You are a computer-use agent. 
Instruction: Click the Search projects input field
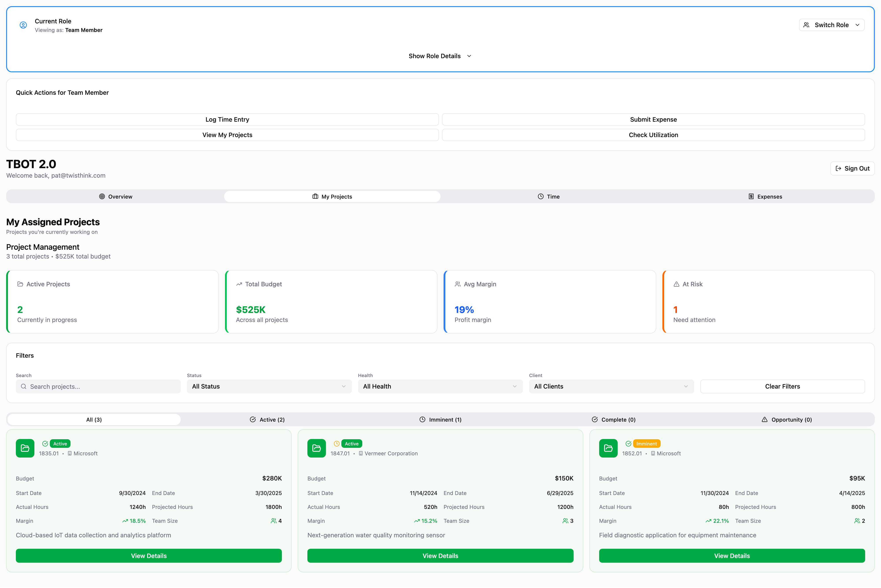(x=98, y=387)
